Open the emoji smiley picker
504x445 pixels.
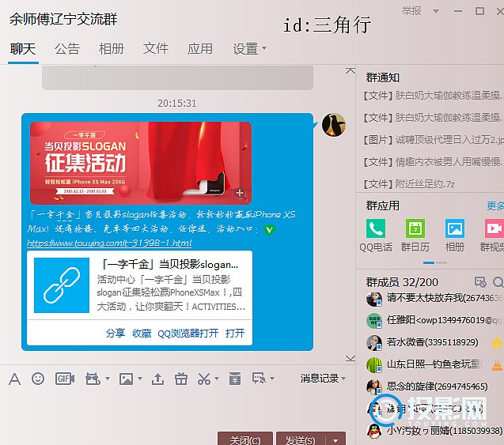click(38, 379)
